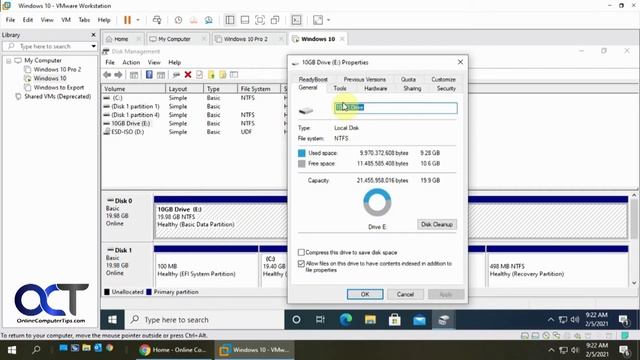The height and width of the screenshot is (360, 640).
Task: Toggle the library sidebar view icon
Action: point(230,20)
